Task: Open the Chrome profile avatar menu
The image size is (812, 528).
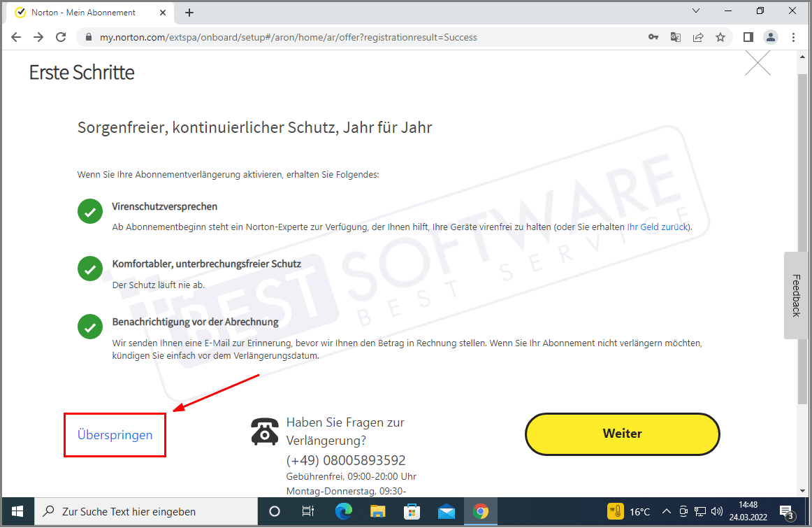Action: click(x=770, y=37)
